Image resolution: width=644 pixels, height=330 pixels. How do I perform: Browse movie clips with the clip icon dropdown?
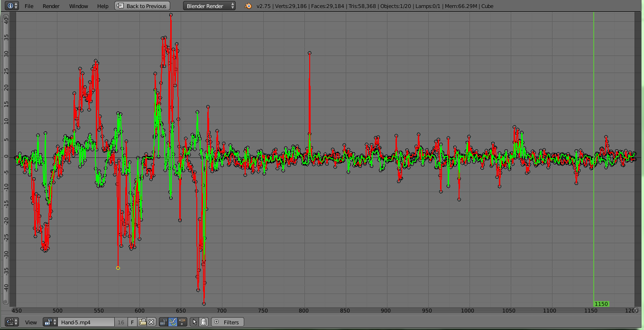pyautogui.click(x=50, y=322)
